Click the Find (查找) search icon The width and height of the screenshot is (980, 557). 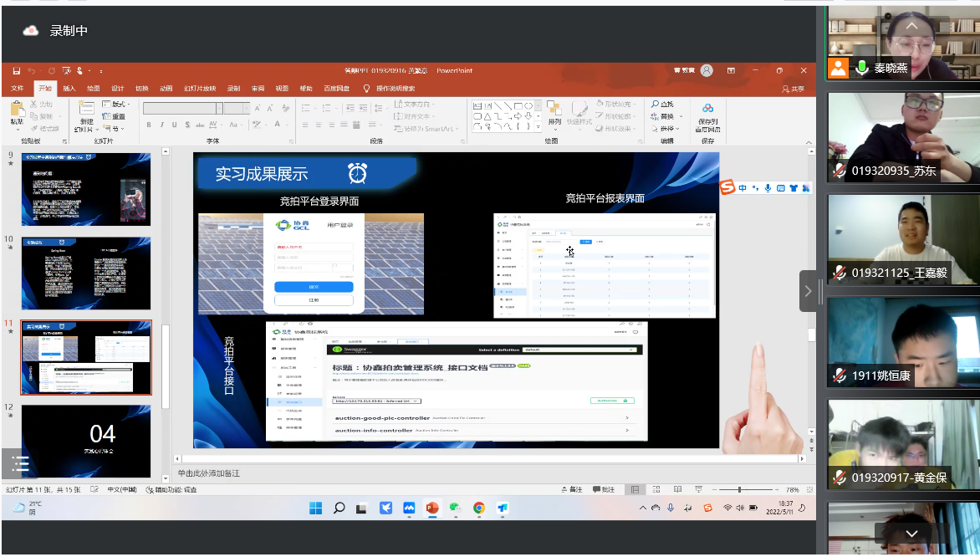pos(656,105)
